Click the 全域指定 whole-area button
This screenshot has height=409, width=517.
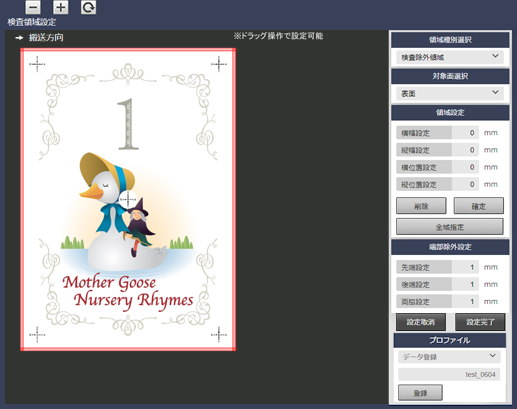coord(450,227)
